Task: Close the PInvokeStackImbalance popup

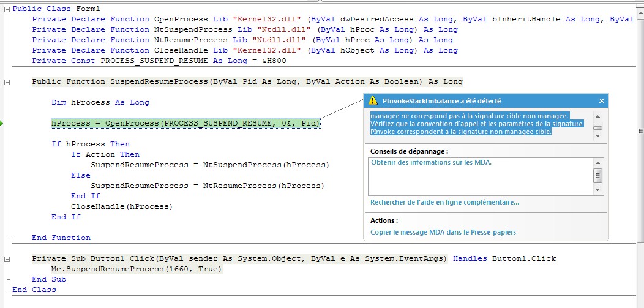Action: [x=601, y=101]
